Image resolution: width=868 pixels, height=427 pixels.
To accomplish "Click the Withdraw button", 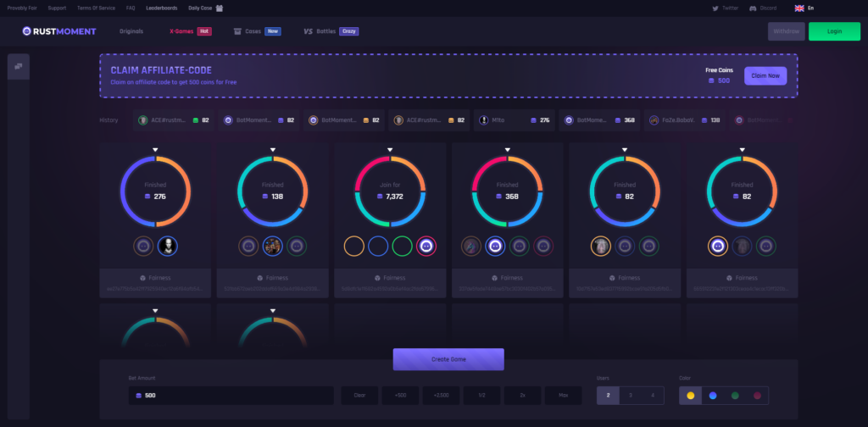I will [x=786, y=31].
